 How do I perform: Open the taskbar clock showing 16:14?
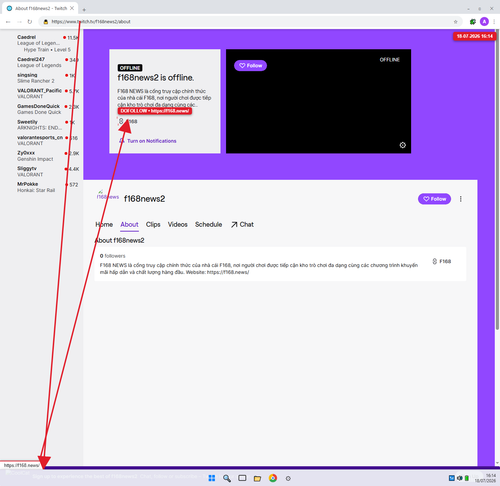pos(485,478)
